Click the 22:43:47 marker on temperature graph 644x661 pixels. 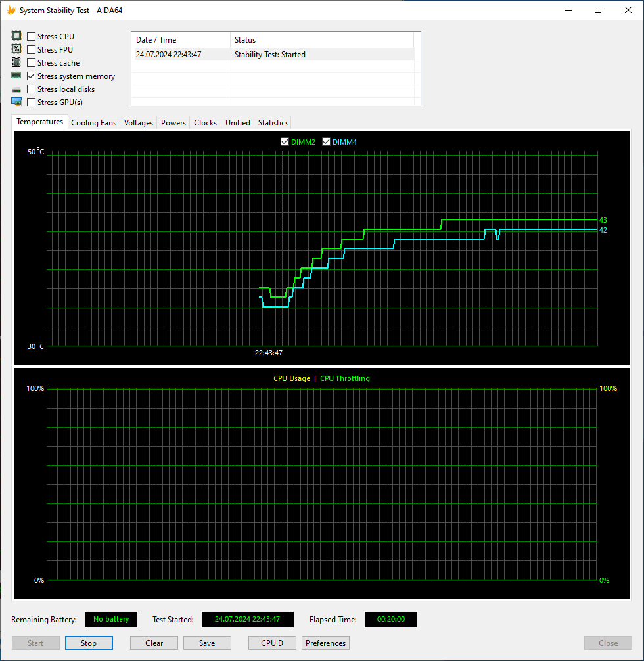click(269, 353)
